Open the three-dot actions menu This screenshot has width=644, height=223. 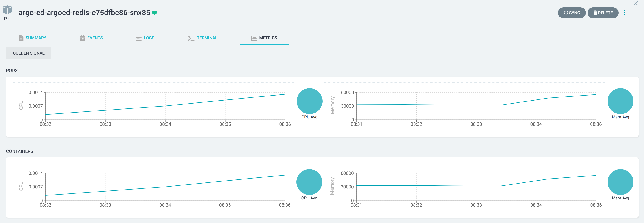624,13
